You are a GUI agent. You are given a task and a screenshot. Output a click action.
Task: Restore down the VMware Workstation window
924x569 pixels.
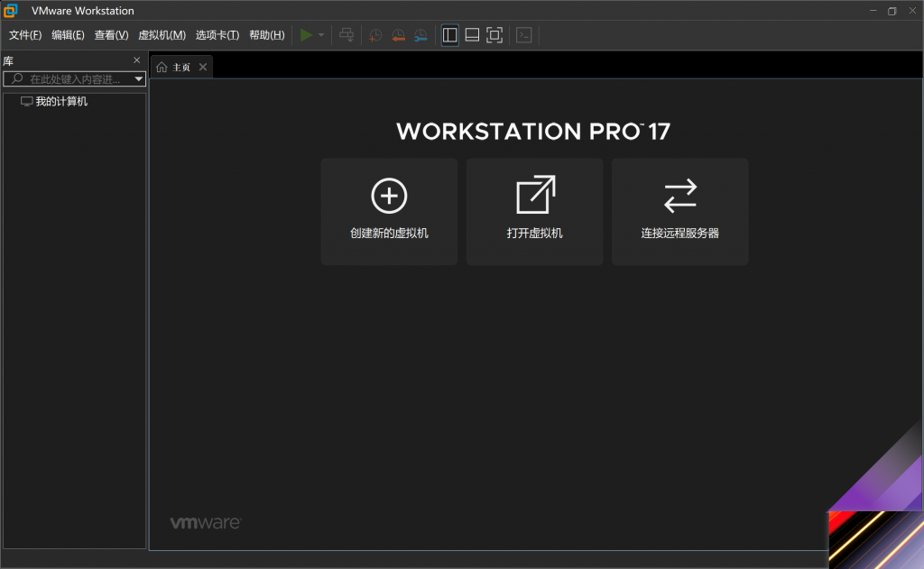pyautogui.click(x=892, y=11)
